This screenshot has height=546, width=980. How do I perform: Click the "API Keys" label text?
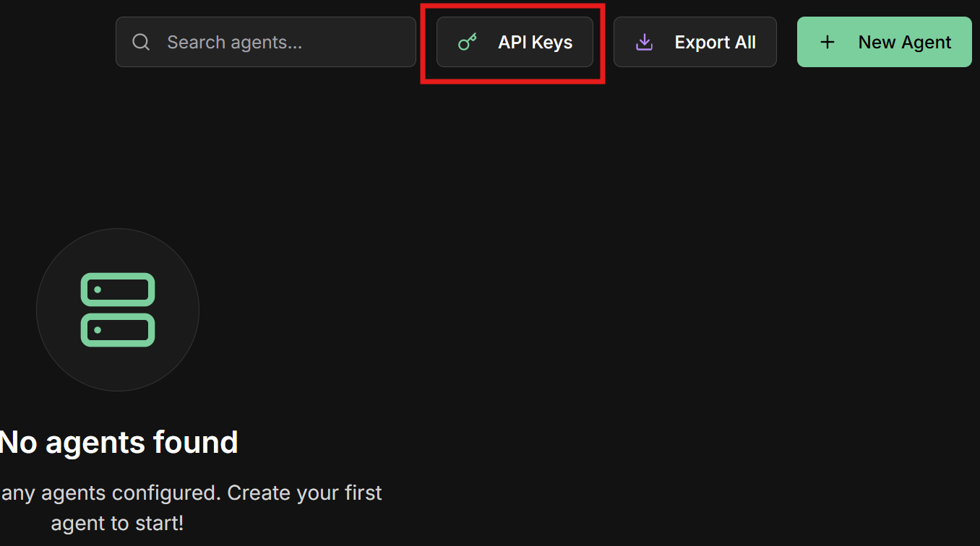pyautogui.click(x=535, y=42)
